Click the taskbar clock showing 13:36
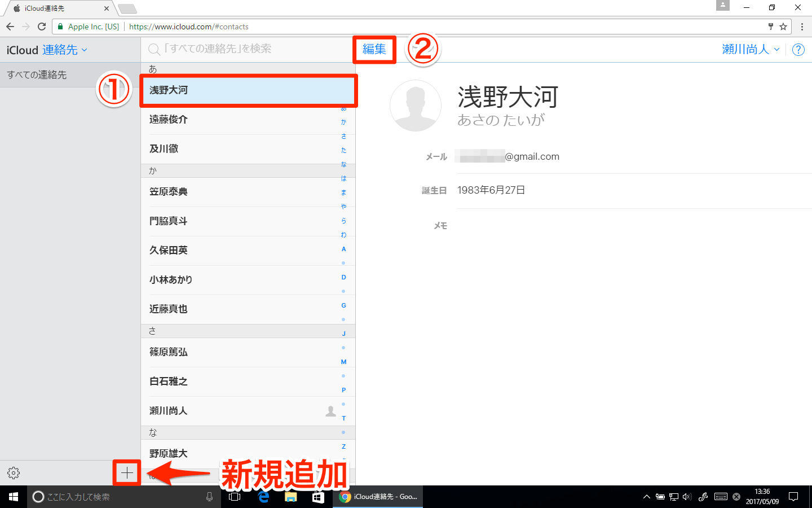 (762, 497)
